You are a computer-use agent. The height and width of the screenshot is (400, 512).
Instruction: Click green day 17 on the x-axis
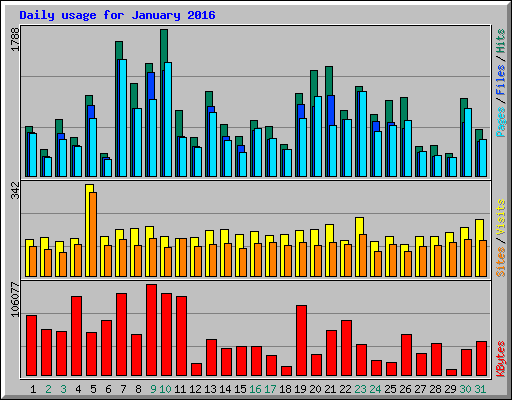tap(270, 389)
